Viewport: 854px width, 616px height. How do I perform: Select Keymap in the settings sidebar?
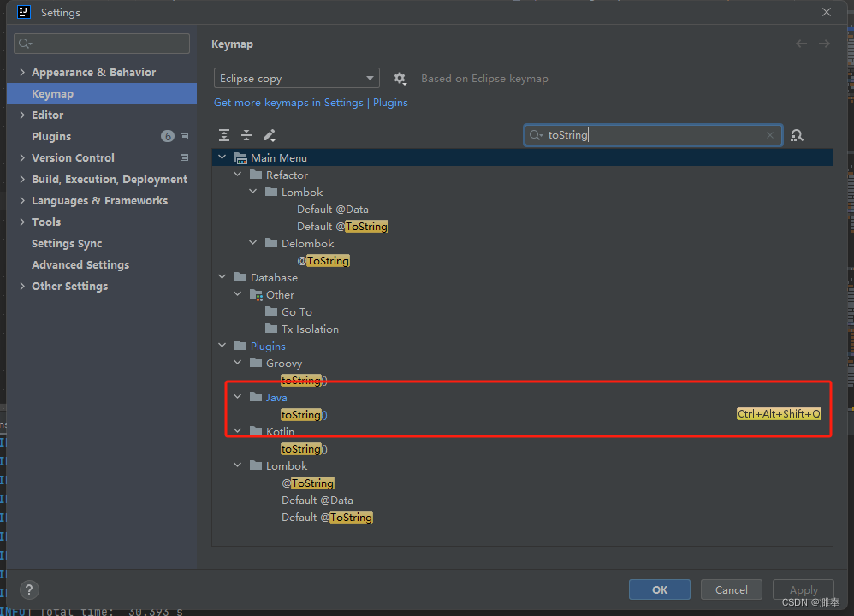point(51,93)
